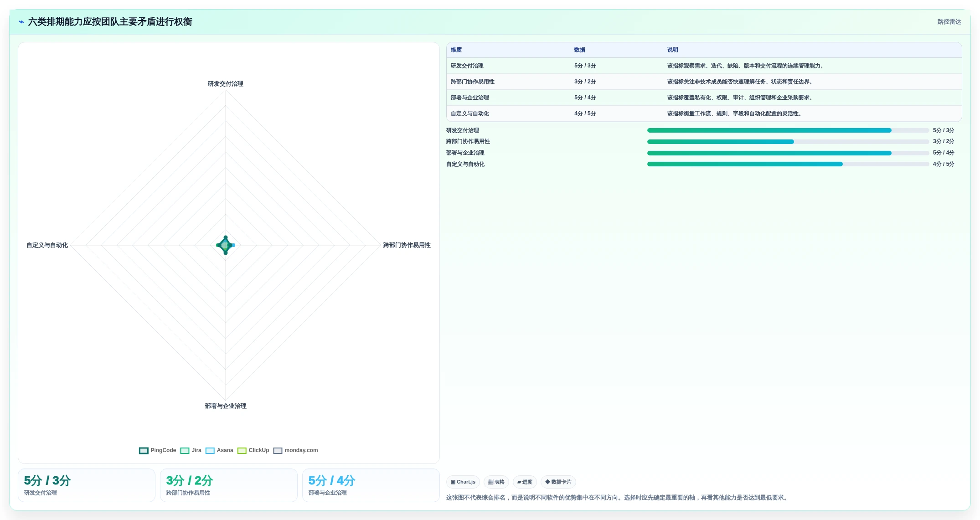Click the 维度 column header
980x520 pixels.
pyautogui.click(x=456, y=50)
